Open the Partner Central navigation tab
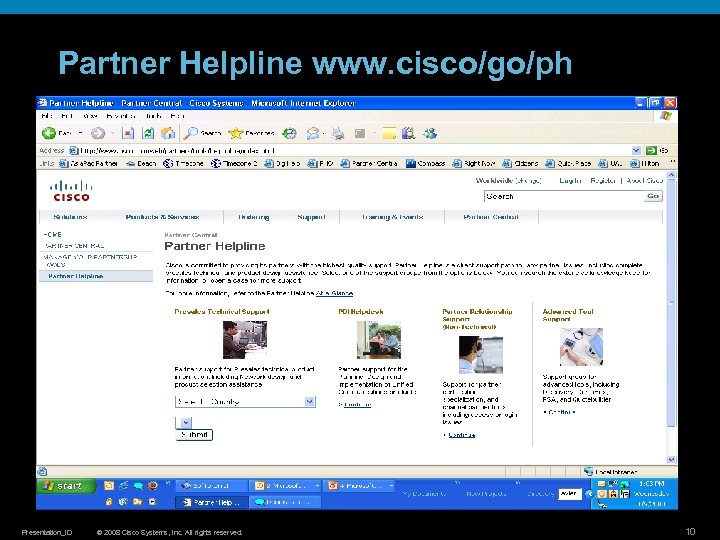 [491, 217]
